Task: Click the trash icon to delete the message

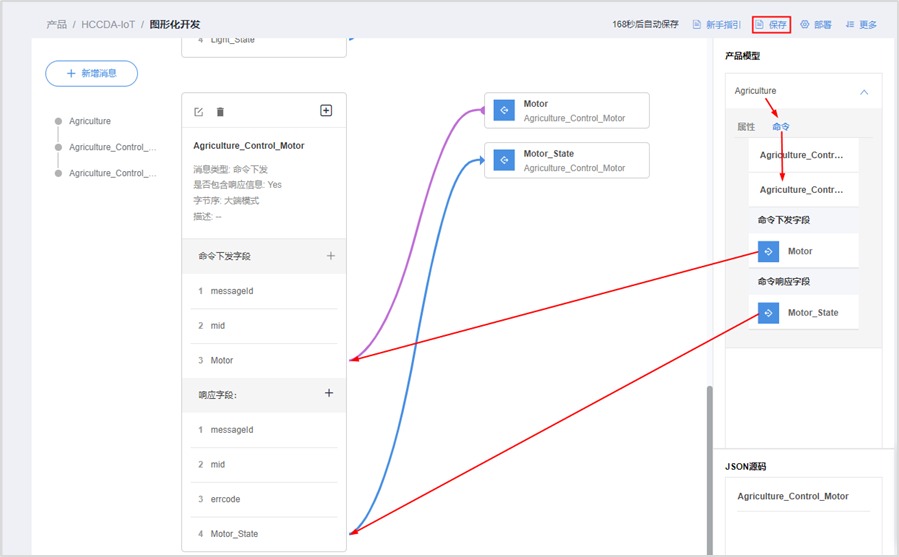Action: [x=220, y=112]
